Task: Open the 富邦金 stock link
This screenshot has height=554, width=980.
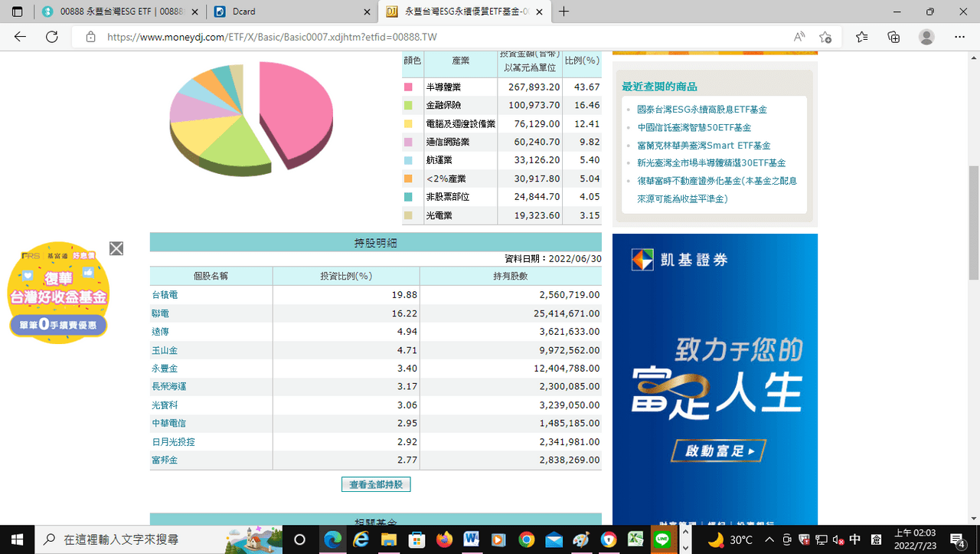Action: click(165, 460)
